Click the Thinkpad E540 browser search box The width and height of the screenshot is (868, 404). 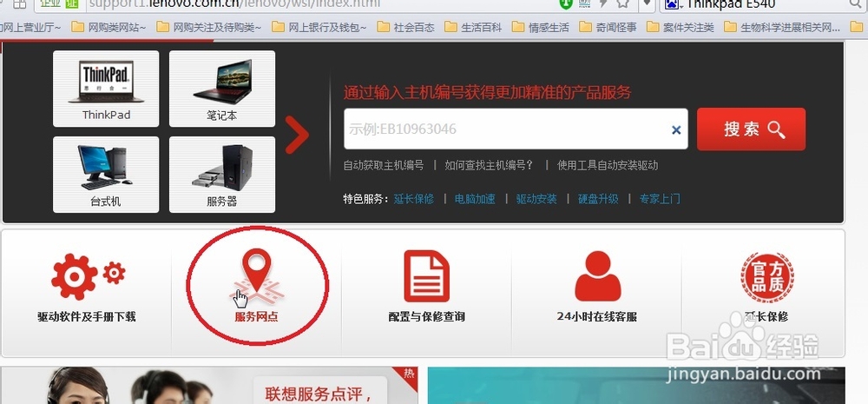coord(764,3)
